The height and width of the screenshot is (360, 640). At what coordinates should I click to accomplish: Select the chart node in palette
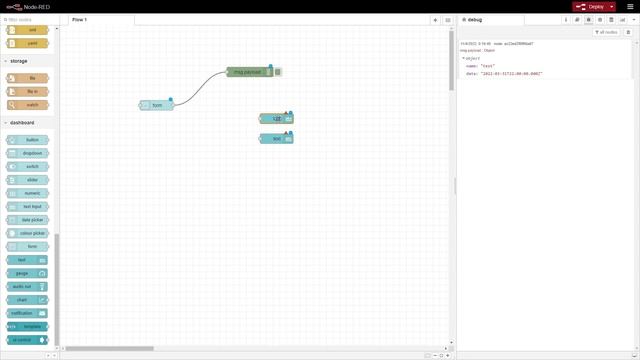pyautogui.click(x=27, y=300)
